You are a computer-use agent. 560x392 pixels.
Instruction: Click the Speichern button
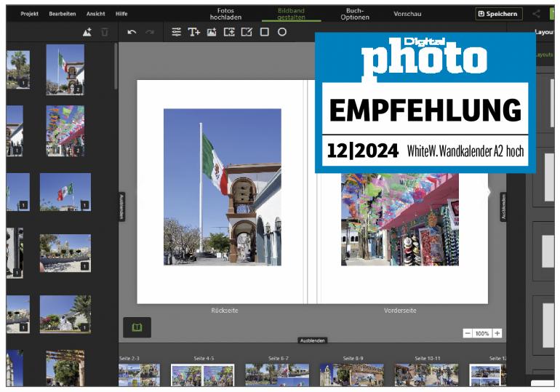point(499,14)
